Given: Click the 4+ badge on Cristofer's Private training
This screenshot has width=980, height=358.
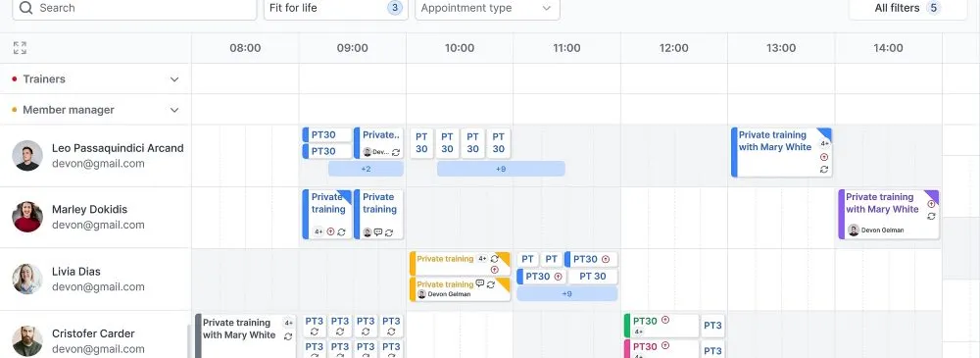Looking at the screenshot, I should 288,323.
